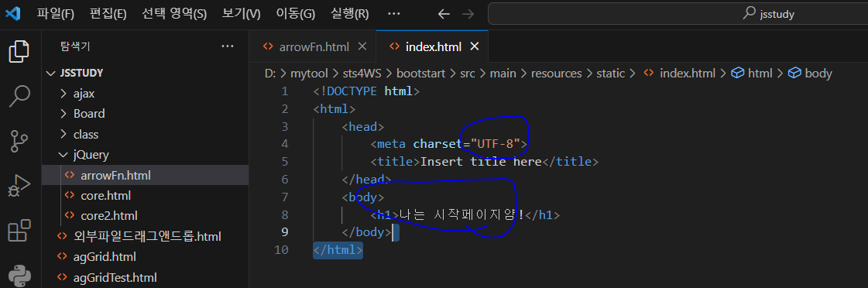
Task: Open the 선택 영역(S) menu
Action: point(173,14)
